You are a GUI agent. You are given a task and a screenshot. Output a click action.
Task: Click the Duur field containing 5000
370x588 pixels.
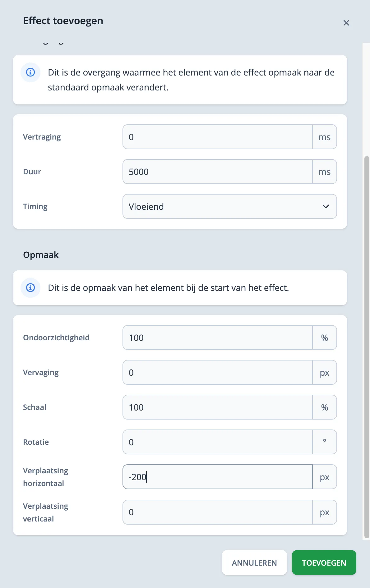point(218,172)
